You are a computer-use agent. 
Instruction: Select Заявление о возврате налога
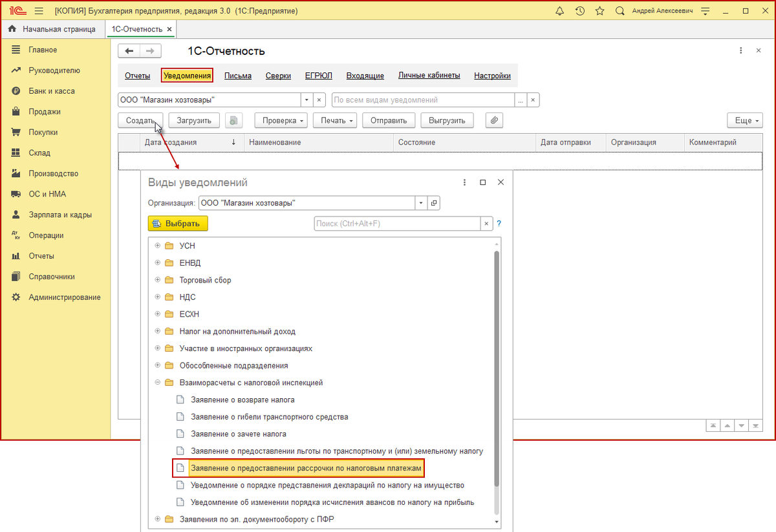(x=242, y=400)
